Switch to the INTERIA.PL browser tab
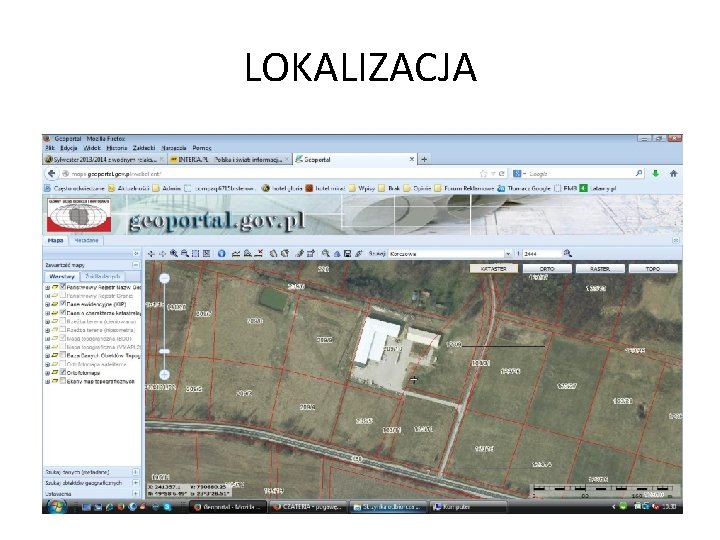 tap(228, 159)
